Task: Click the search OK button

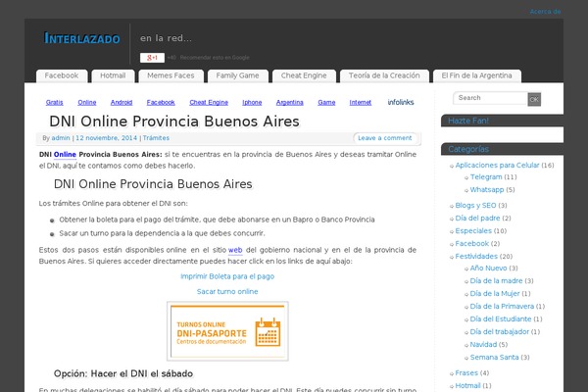Action: (x=534, y=99)
